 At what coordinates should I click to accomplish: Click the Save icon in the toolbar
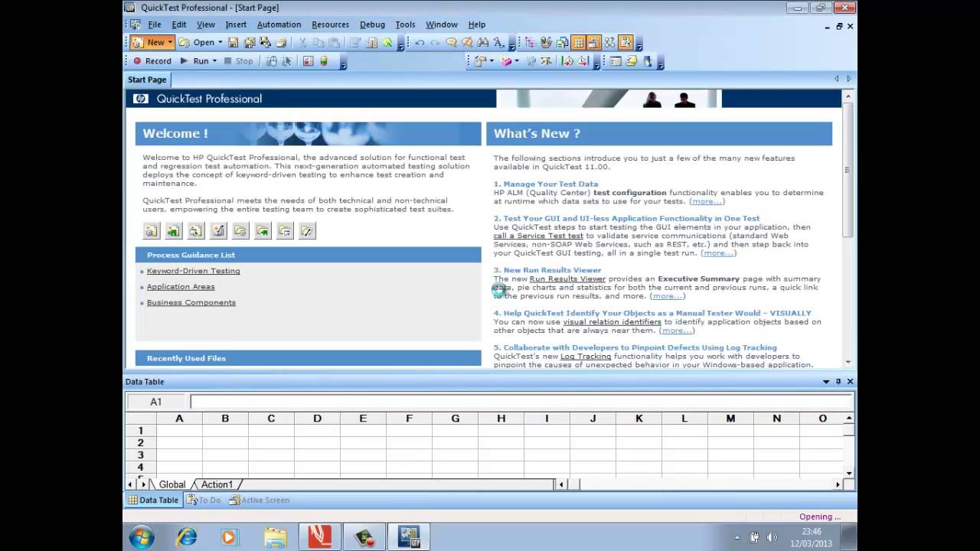tap(233, 43)
